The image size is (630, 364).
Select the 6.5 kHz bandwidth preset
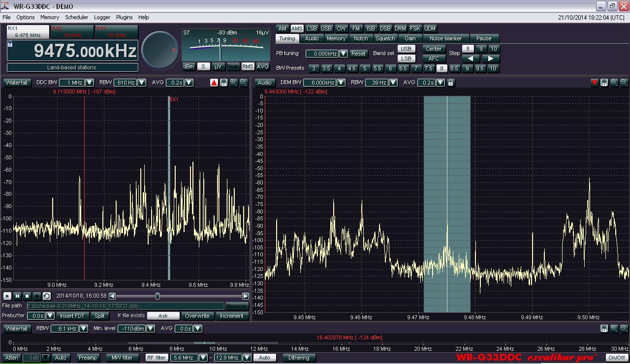point(403,68)
